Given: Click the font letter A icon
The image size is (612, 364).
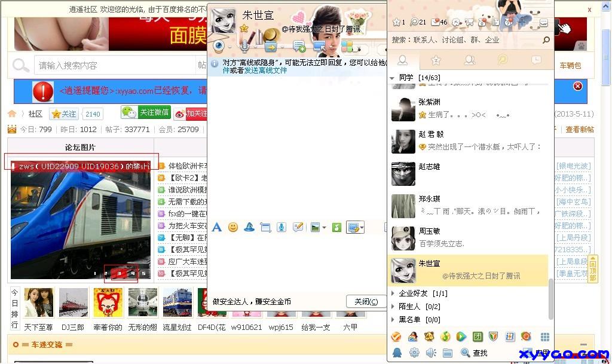Looking at the screenshot, I should click(217, 227).
